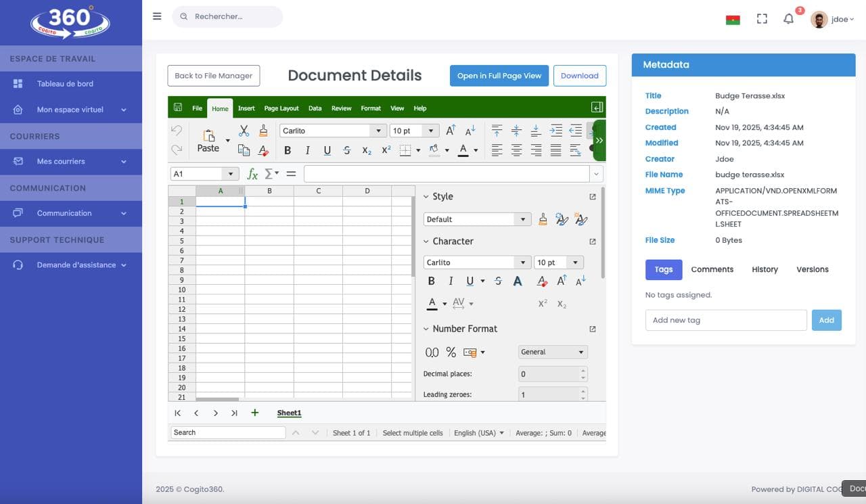Viewport: 866px width, 504px height.
Task: Open the font color picker in the ribbon
Action: [x=476, y=150]
